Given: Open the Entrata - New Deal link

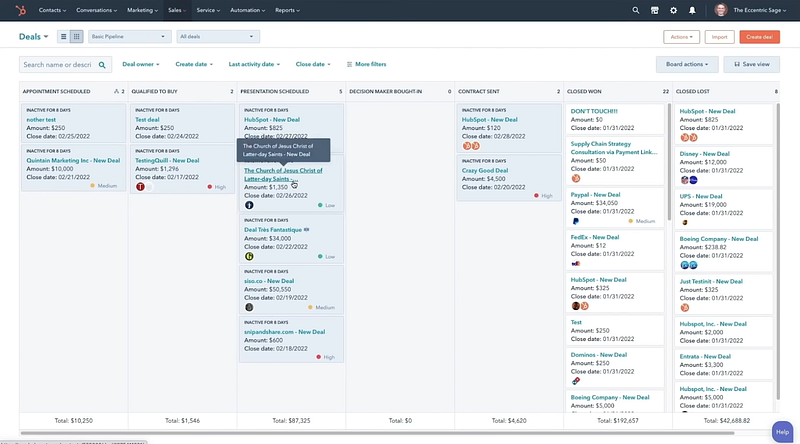Looking at the screenshot, I should point(705,356).
